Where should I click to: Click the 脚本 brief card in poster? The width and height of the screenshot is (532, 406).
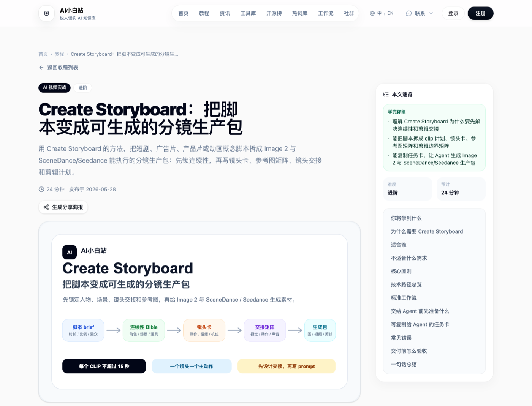click(83, 330)
